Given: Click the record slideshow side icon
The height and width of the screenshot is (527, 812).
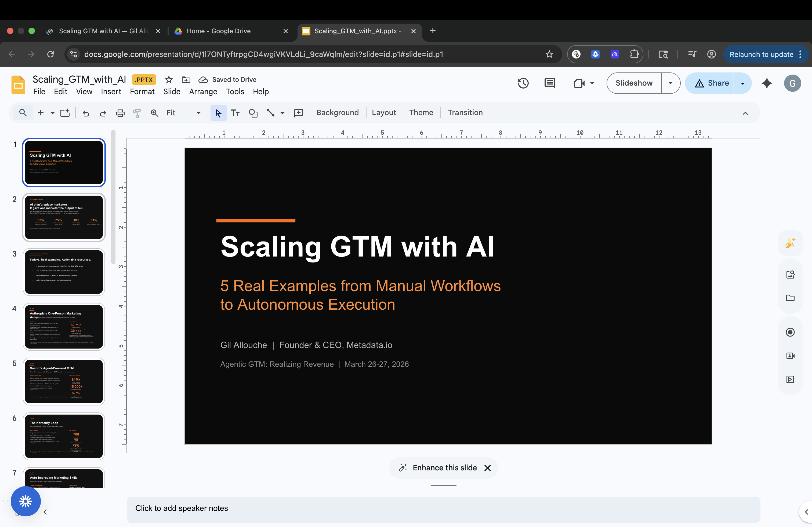Looking at the screenshot, I should click(x=790, y=332).
